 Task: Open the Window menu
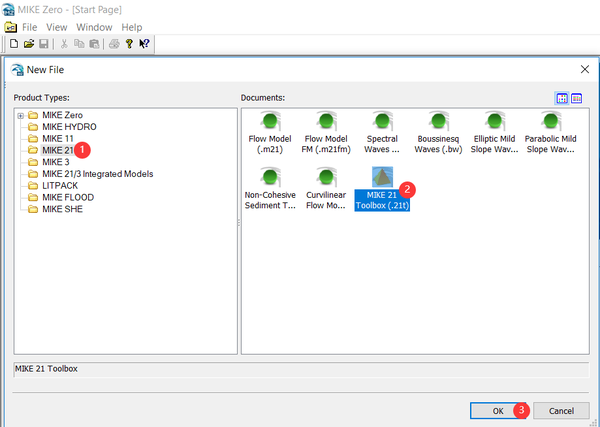point(94,28)
